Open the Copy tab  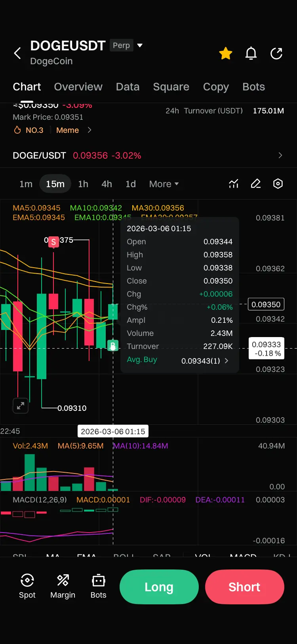tap(216, 87)
